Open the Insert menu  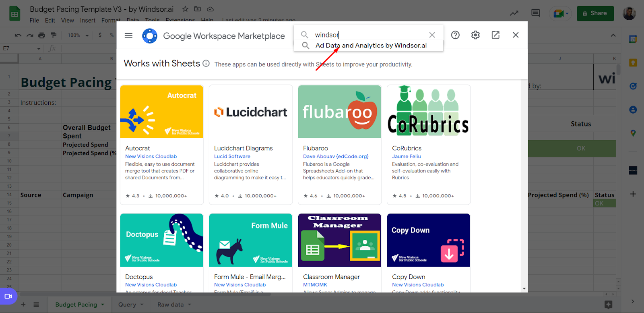pyautogui.click(x=88, y=21)
